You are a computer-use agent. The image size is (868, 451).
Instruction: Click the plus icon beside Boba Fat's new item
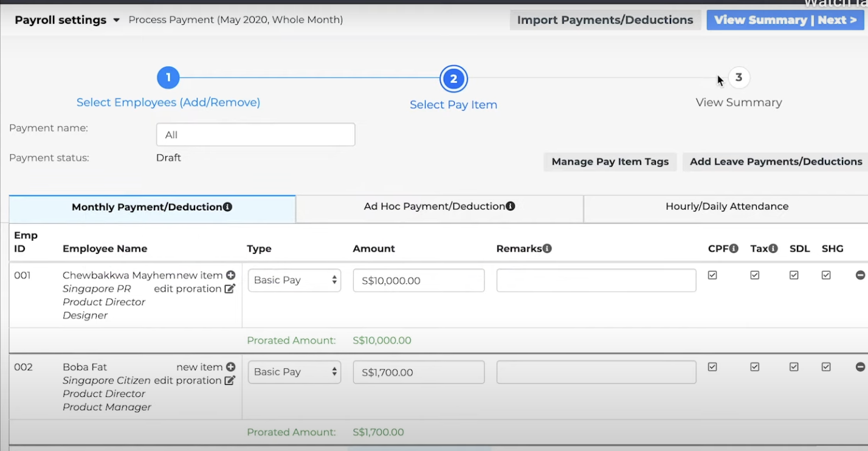tap(230, 367)
